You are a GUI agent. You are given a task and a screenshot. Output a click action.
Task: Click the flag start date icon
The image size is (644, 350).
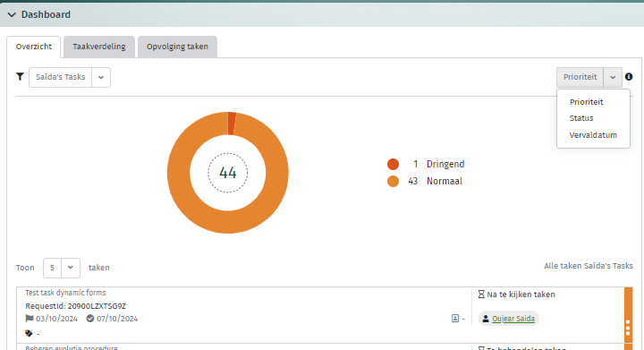pyautogui.click(x=30, y=319)
